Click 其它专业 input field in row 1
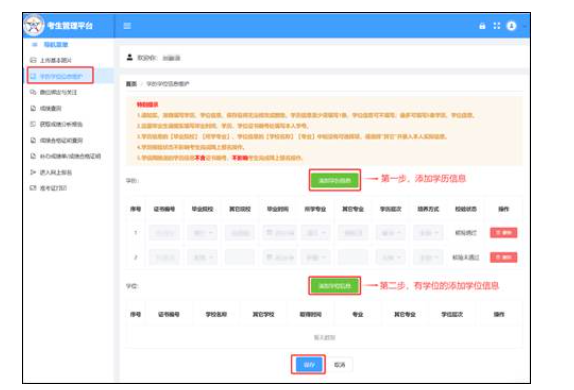The height and width of the screenshot is (390, 574). coord(353,233)
